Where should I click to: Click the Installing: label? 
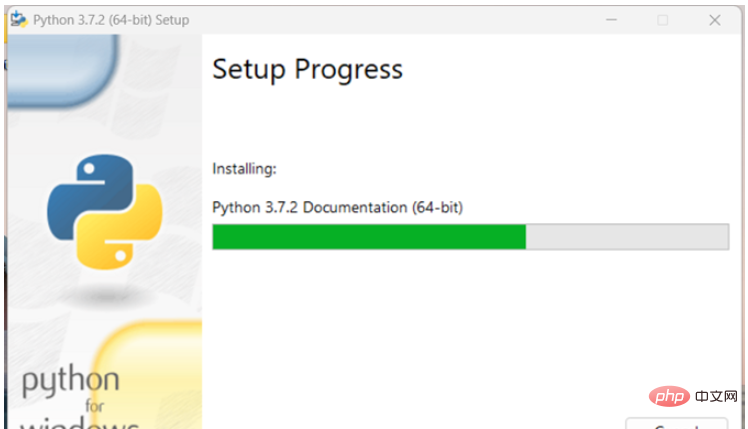(244, 169)
